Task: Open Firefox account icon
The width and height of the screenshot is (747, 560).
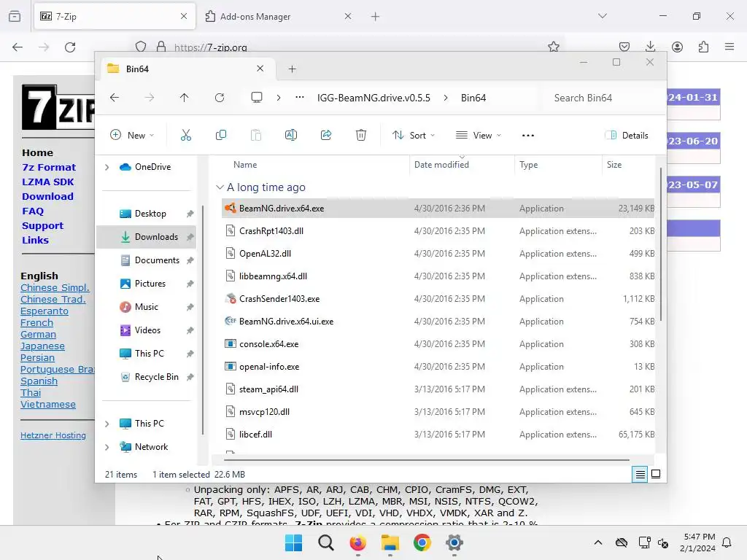Action: (677, 47)
